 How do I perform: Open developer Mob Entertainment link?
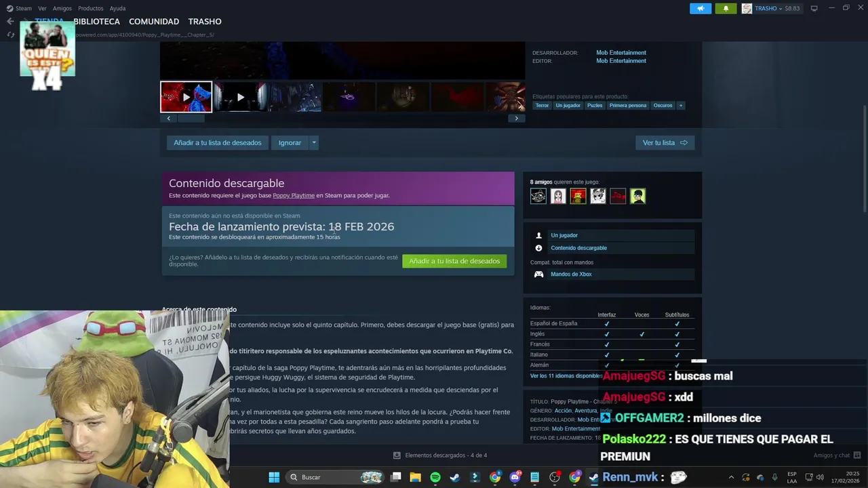(621, 53)
